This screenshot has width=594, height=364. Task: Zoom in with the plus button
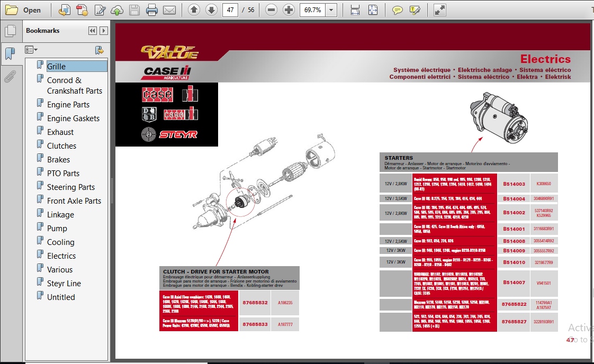289,10
